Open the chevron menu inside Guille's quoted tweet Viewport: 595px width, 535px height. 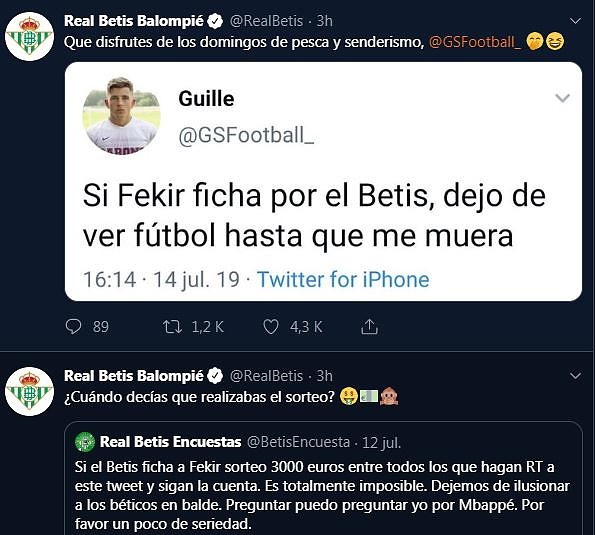click(562, 98)
